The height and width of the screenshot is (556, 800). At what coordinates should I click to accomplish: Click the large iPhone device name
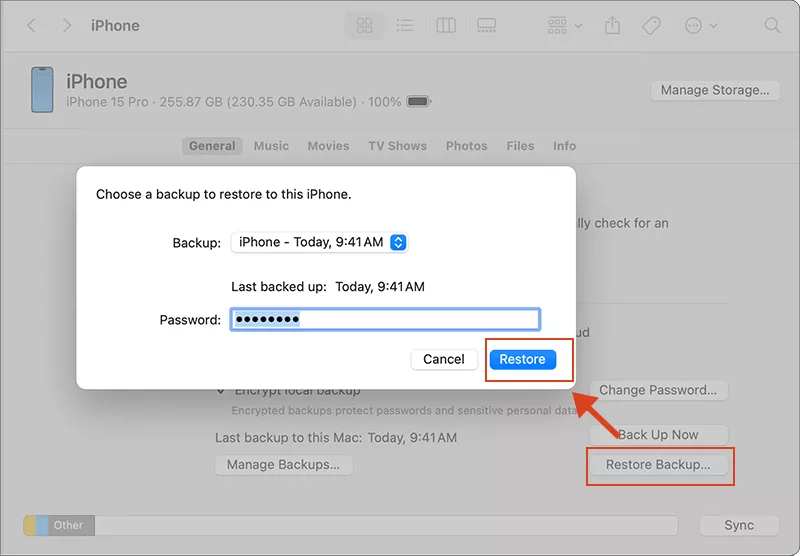click(x=96, y=82)
